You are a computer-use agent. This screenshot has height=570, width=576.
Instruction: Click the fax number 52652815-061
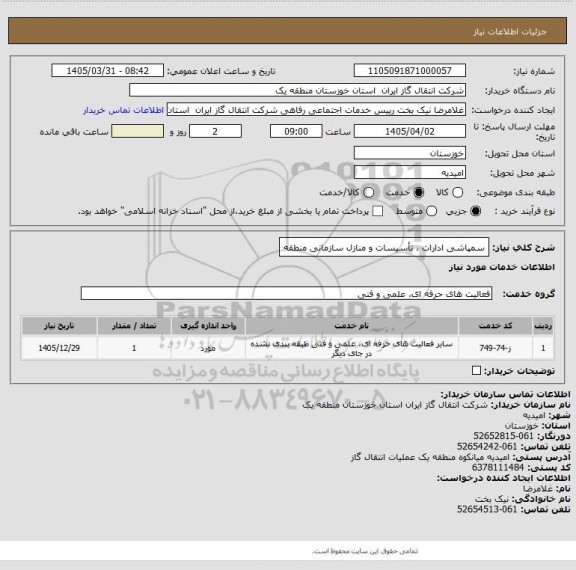pos(503,436)
